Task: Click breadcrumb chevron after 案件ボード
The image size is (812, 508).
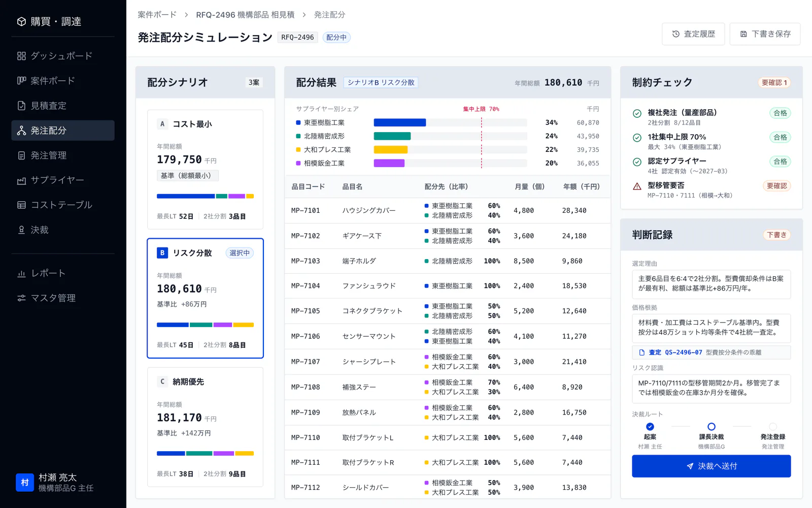Action: [x=186, y=15]
